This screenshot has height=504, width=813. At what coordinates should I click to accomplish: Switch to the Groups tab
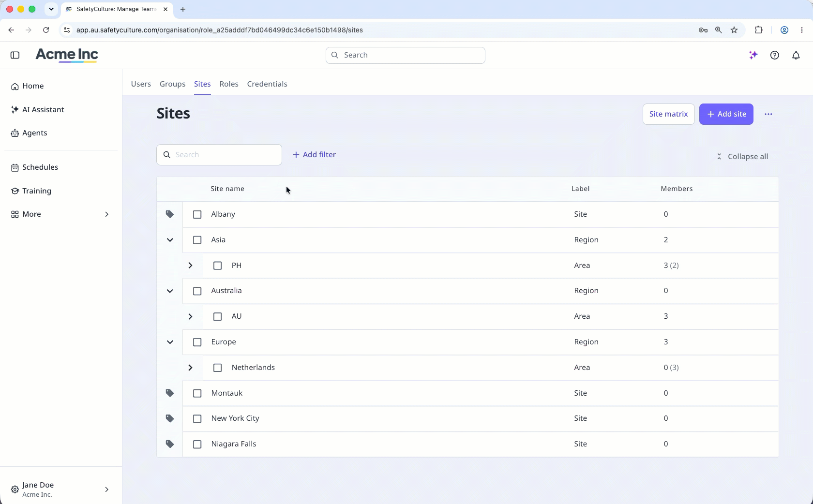[173, 84]
